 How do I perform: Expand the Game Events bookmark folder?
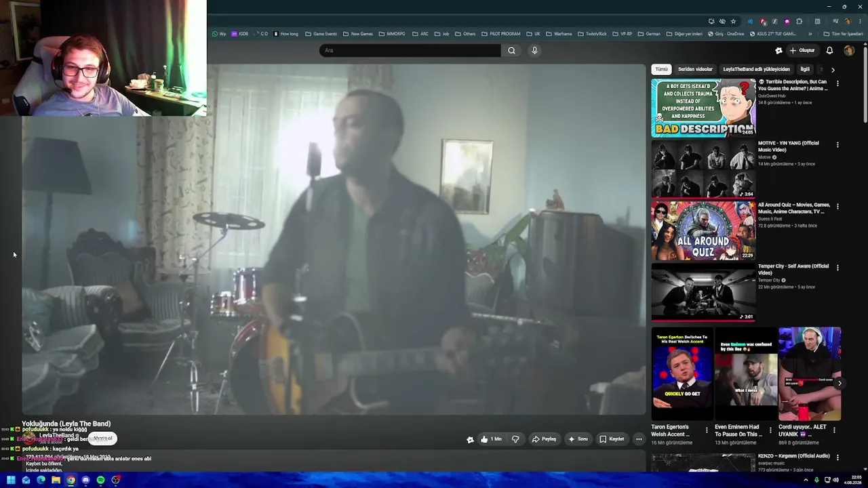[x=321, y=34]
